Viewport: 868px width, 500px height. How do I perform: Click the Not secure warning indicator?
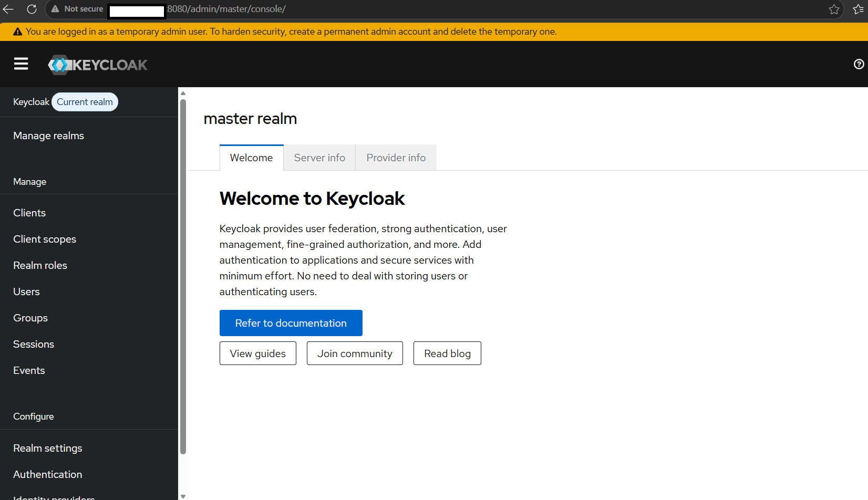click(77, 9)
